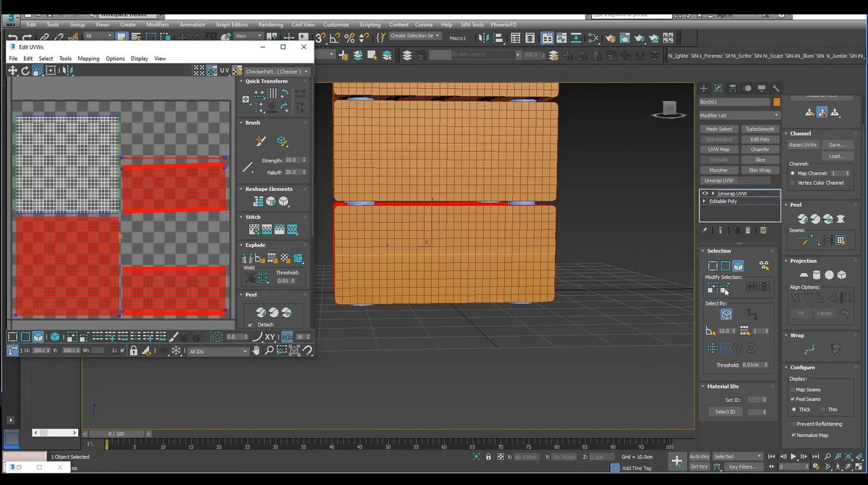Click the Paint Move brush icon
This screenshot has height=485, width=868.
tap(262, 141)
